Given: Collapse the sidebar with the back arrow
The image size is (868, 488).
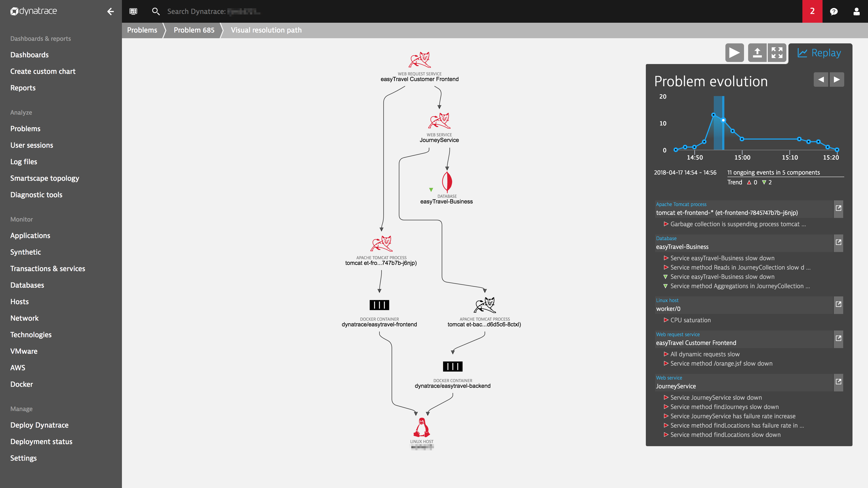Looking at the screenshot, I should tap(111, 11).
